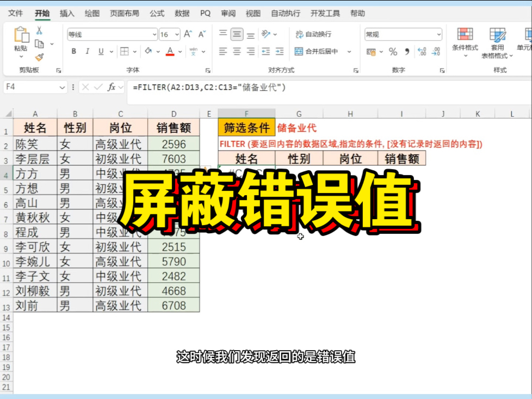This screenshot has height=399, width=532.
Task: Toggle center alignment in alignment group
Action: pyautogui.click(x=237, y=50)
